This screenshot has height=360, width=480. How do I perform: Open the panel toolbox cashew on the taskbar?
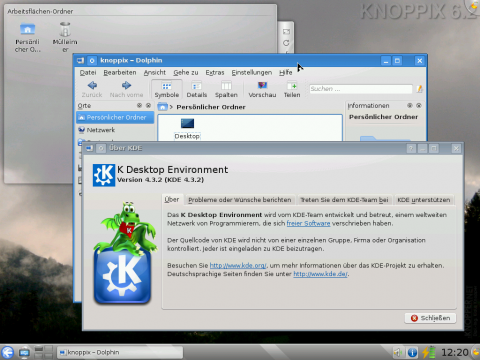click(x=476, y=352)
